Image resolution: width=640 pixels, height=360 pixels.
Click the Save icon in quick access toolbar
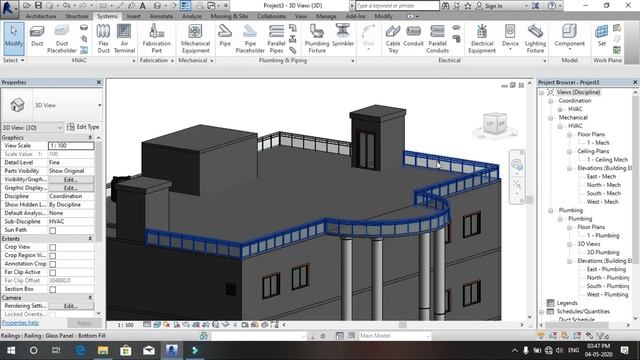coord(38,5)
